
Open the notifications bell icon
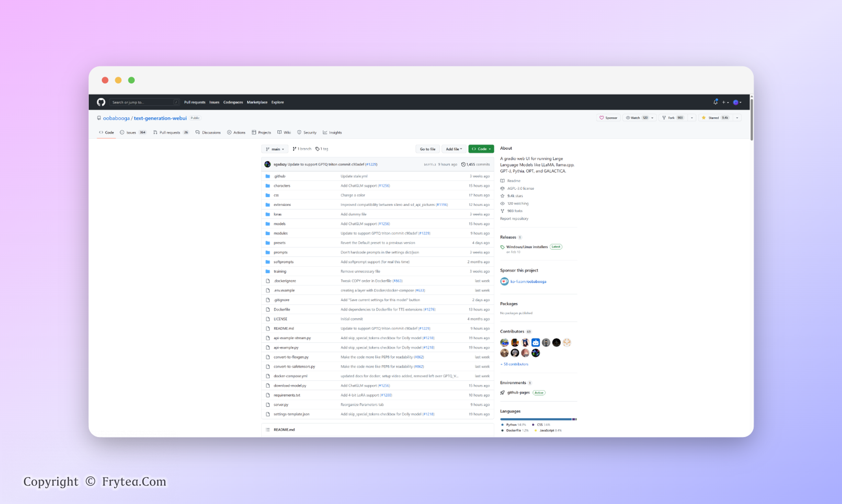715,102
